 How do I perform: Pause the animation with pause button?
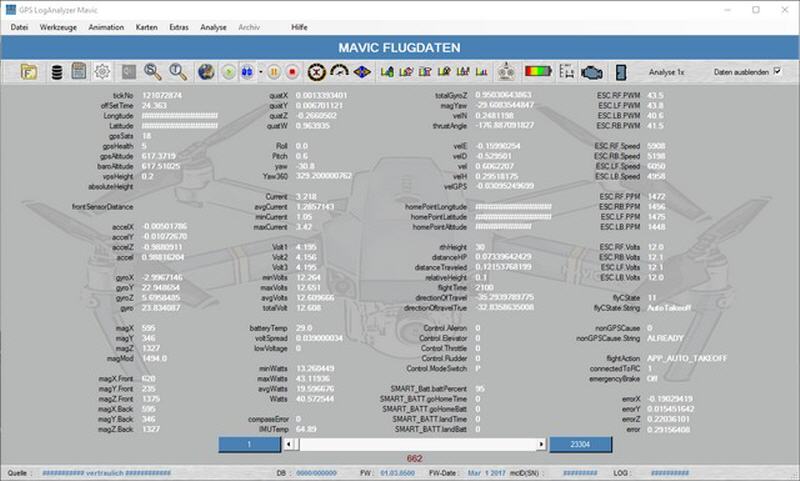coord(273,72)
